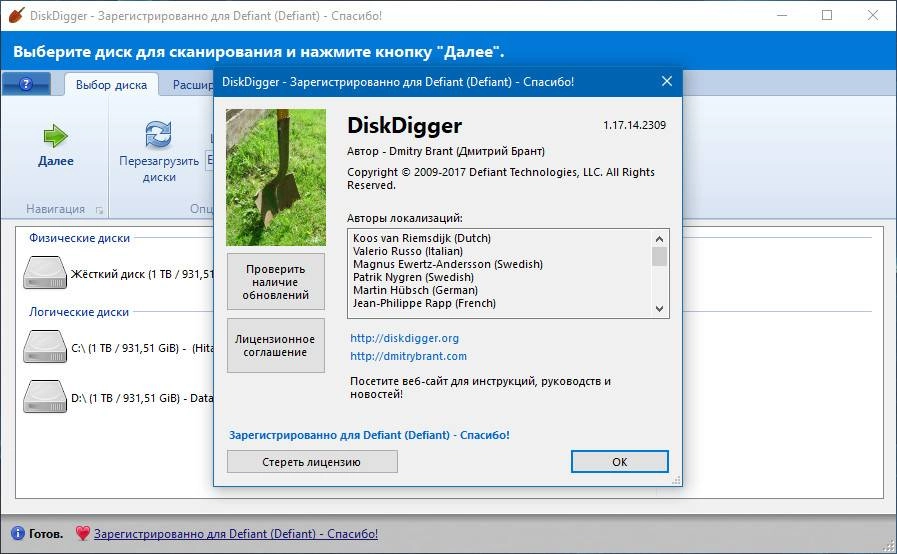
Task: Click the Физические диски section header
Action: (80, 238)
